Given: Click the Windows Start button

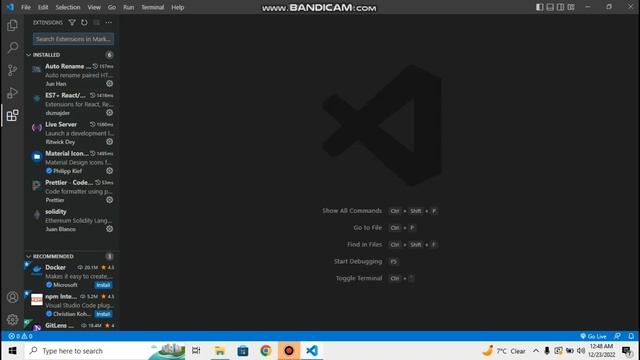Looking at the screenshot, I should tap(12, 351).
